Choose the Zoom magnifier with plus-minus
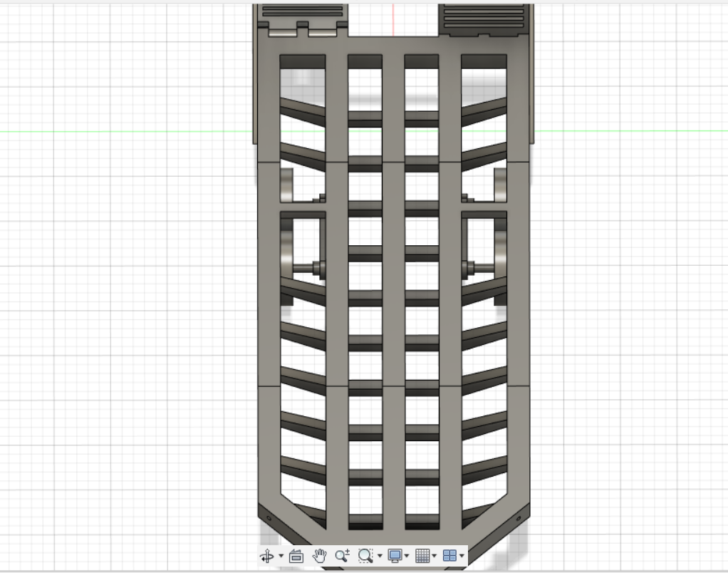 342,555
